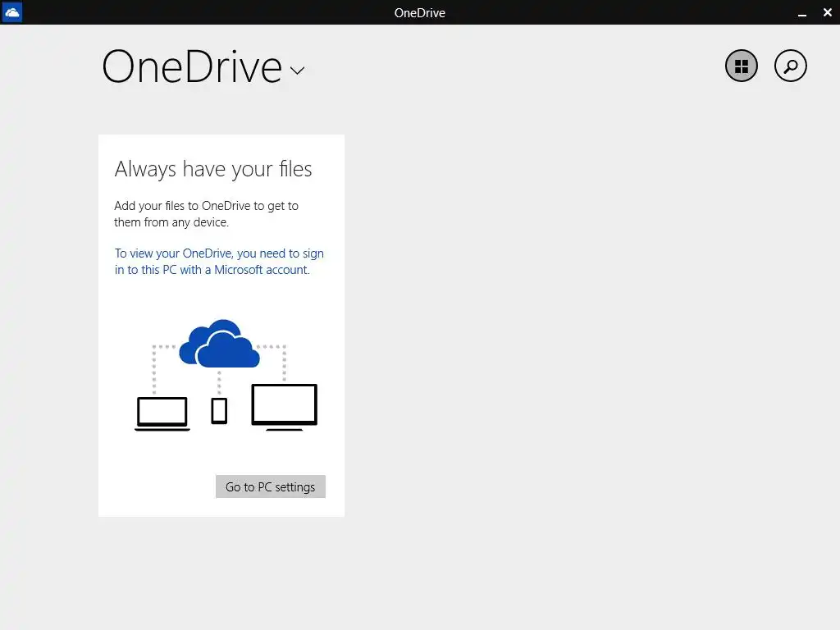
Task: Click the OneDrive title bar label
Action: pos(419,13)
